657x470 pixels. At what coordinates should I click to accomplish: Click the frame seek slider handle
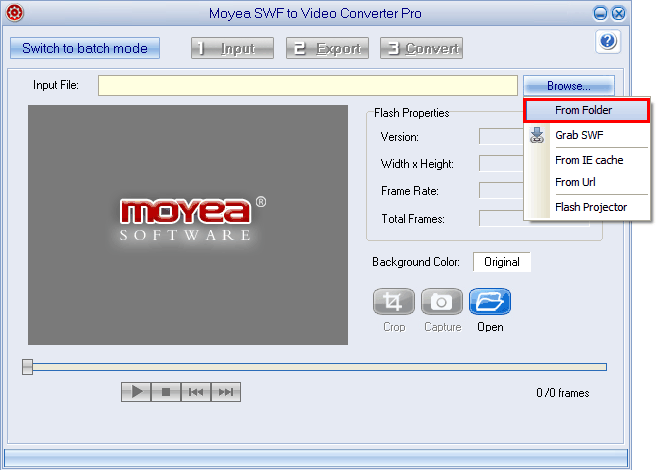coord(28,367)
